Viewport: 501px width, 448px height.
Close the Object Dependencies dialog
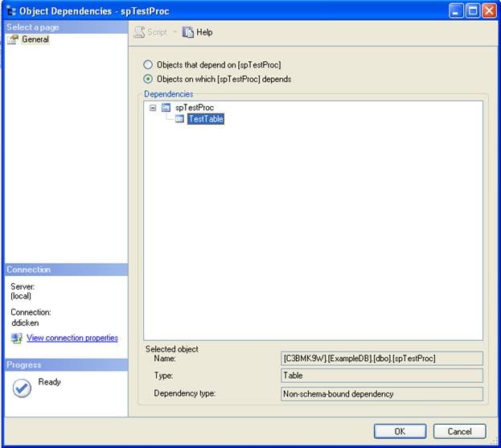489,11
